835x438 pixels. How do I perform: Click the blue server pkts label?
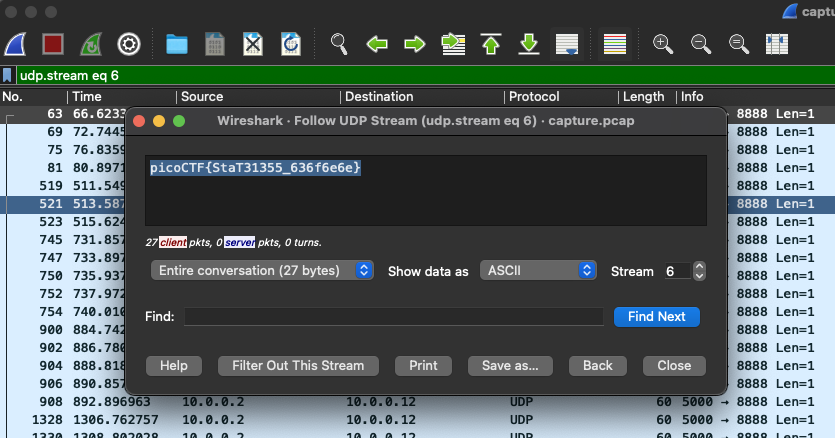(x=240, y=242)
